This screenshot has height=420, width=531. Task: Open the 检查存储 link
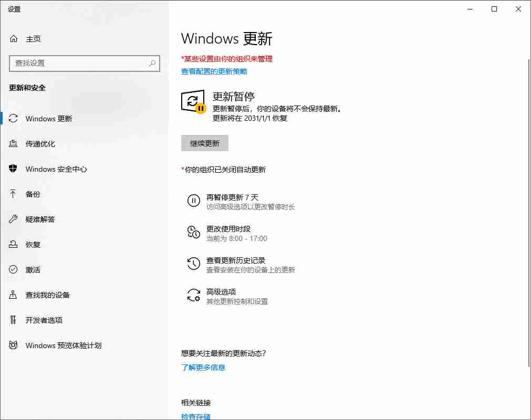tap(195, 416)
